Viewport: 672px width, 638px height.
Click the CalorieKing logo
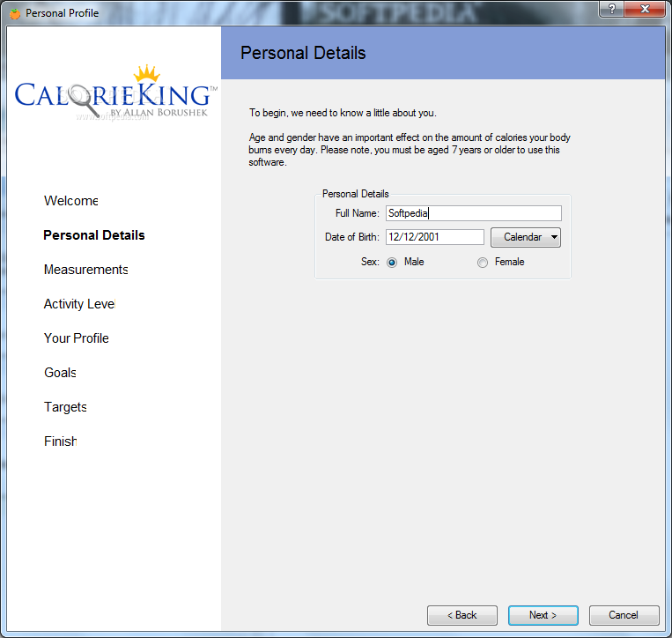(115, 93)
